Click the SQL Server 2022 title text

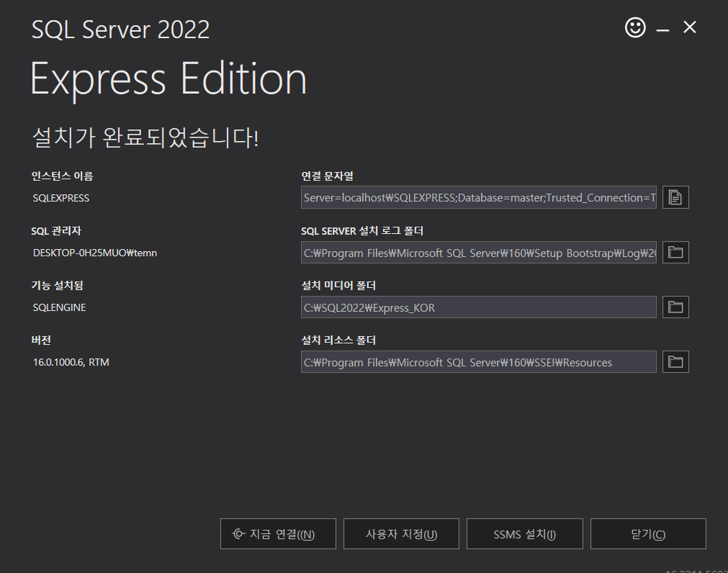click(121, 30)
